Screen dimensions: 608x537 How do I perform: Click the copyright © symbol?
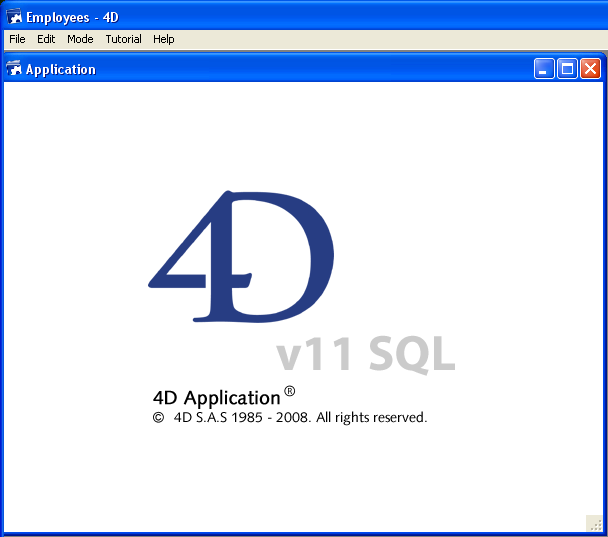[158, 418]
